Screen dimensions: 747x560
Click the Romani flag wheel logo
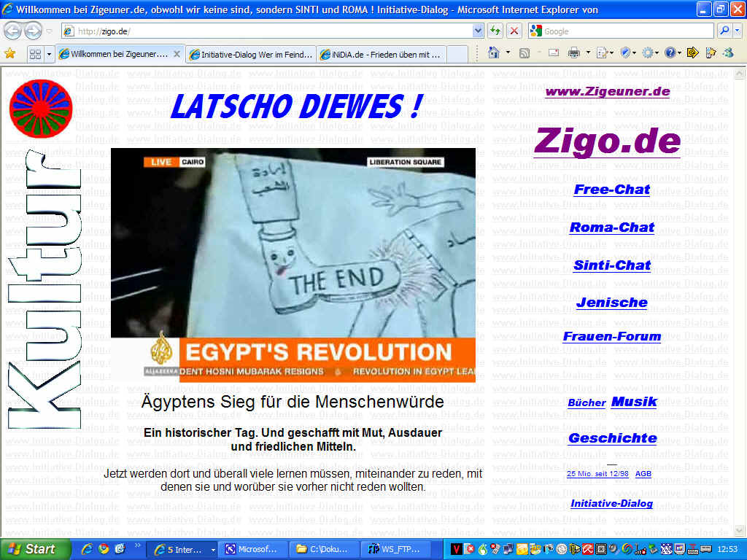(x=41, y=109)
